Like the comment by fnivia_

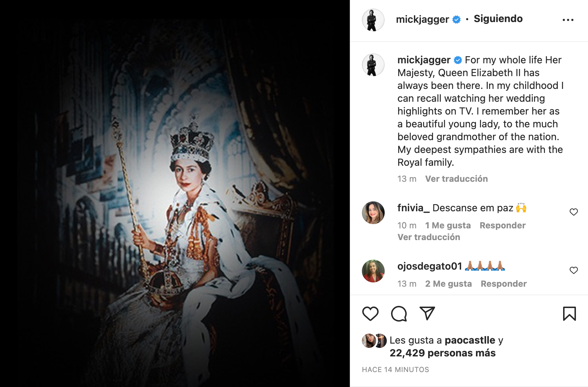click(x=573, y=212)
